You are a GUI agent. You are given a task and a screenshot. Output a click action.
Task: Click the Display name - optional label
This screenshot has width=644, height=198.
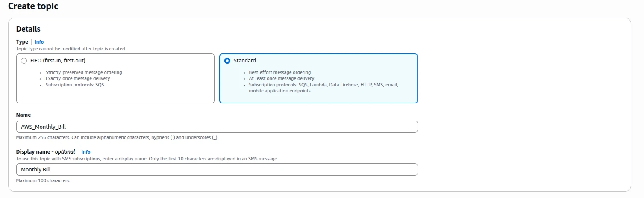pos(45,152)
